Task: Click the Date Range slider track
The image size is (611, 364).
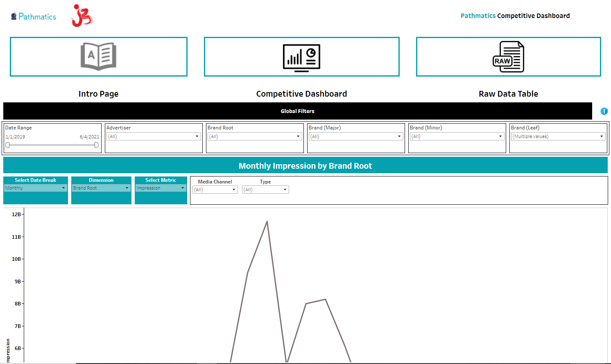Action: point(52,145)
